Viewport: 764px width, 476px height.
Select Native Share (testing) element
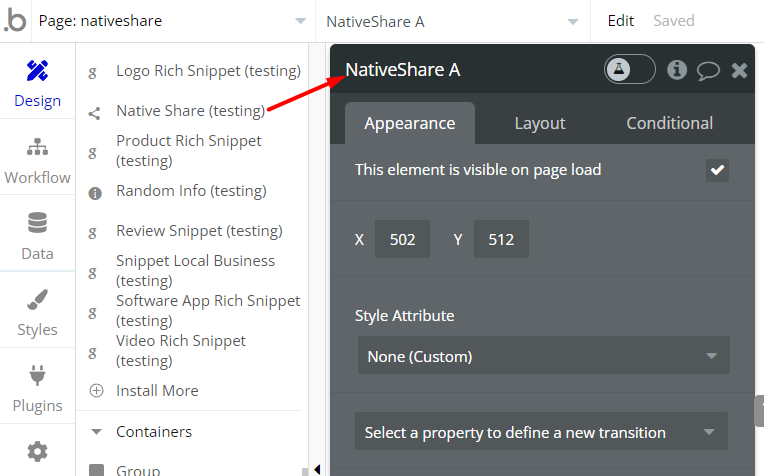click(190, 111)
